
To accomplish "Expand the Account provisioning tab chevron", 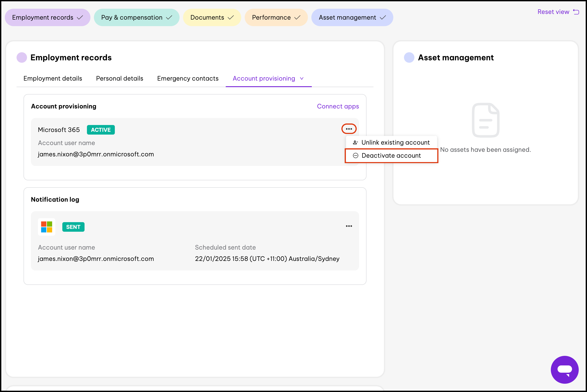I will [302, 78].
